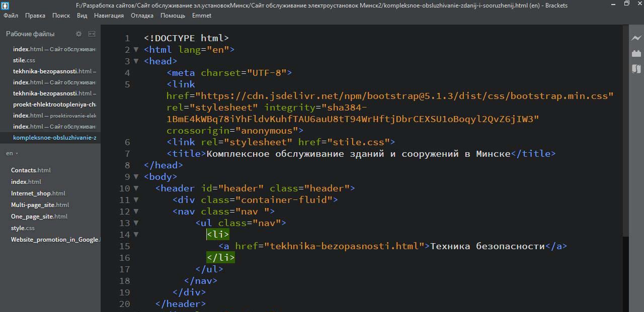Fold the head section on line 3

point(136,61)
